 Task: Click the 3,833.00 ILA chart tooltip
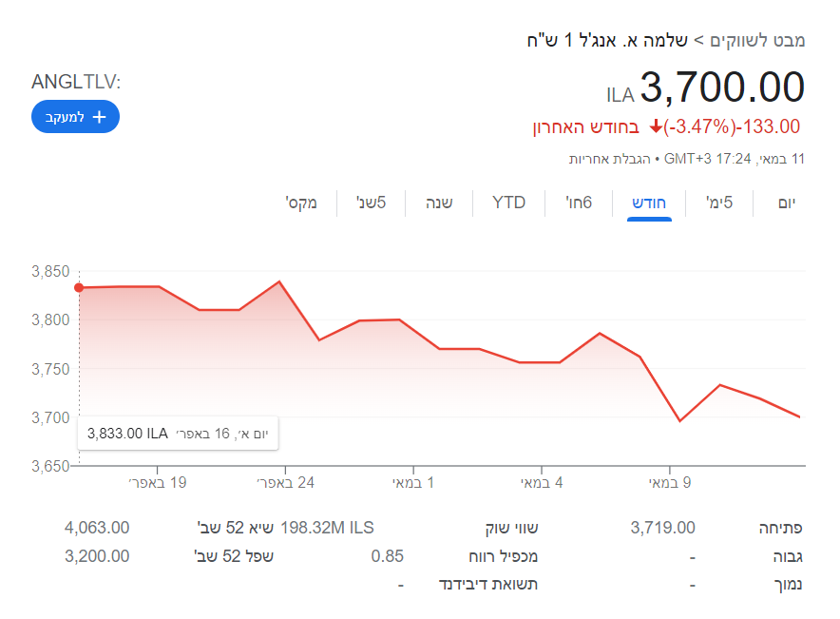point(178,434)
